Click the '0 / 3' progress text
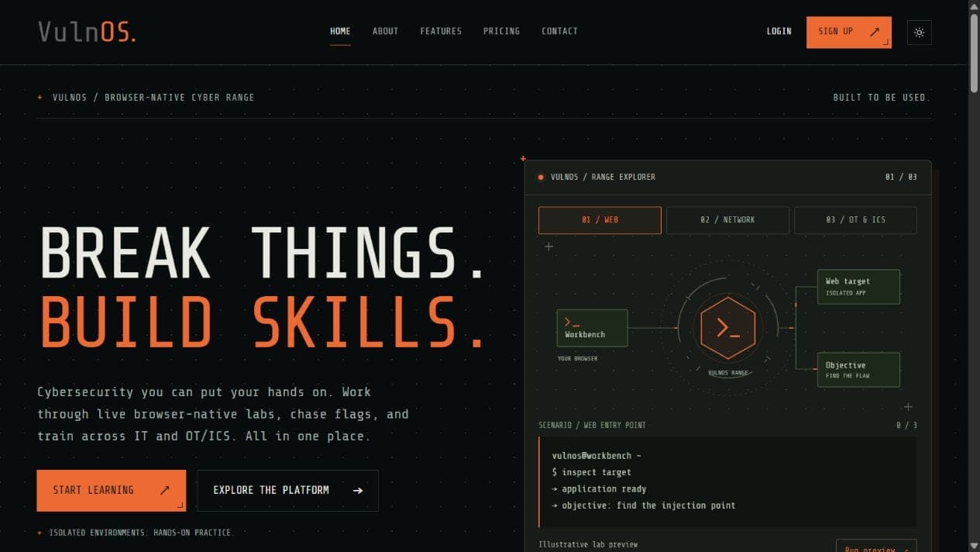 [x=906, y=425]
